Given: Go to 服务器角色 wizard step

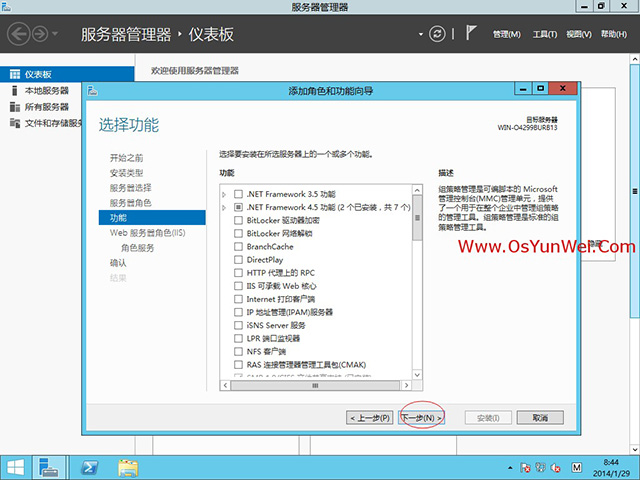Looking at the screenshot, I should (130, 202).
